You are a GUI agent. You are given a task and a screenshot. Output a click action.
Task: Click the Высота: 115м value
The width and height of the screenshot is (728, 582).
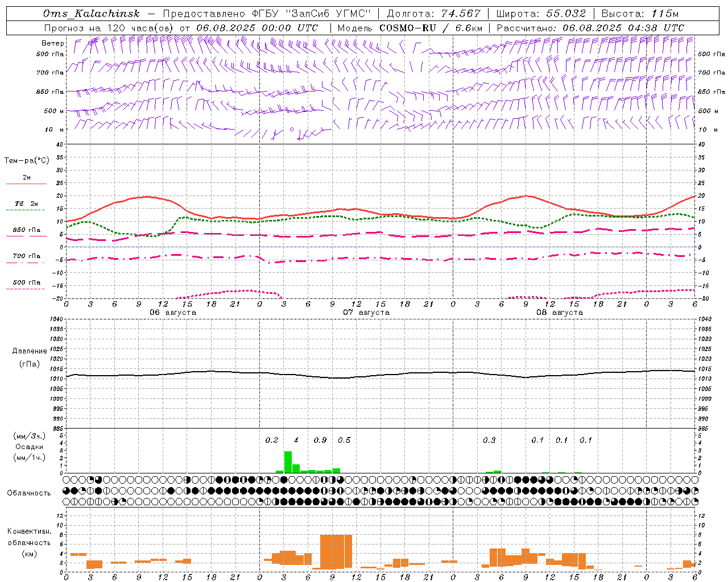(x=640, y=14)
